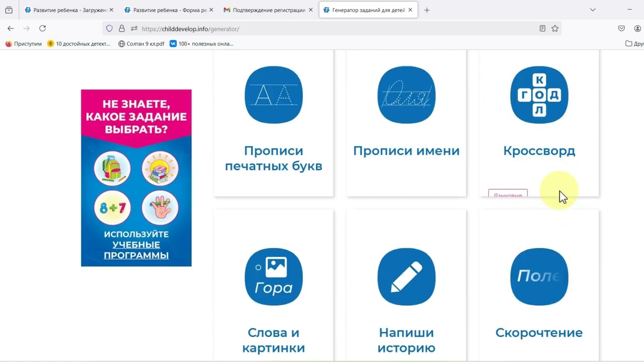The image size is (644, 362).
Task: Open the Прописи имени cursive icon
Action: coord(407,95)
